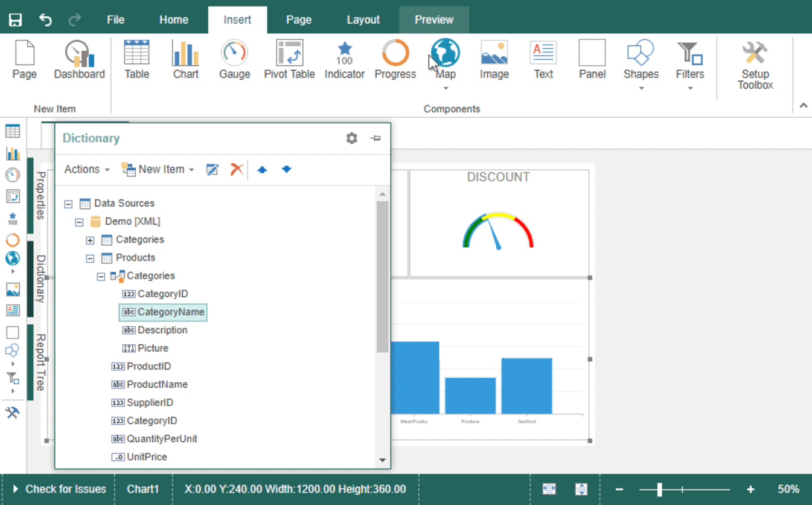Collapse Data Sources tree node
This screenshot has height=505, width=812.
(x=68, y=204)
